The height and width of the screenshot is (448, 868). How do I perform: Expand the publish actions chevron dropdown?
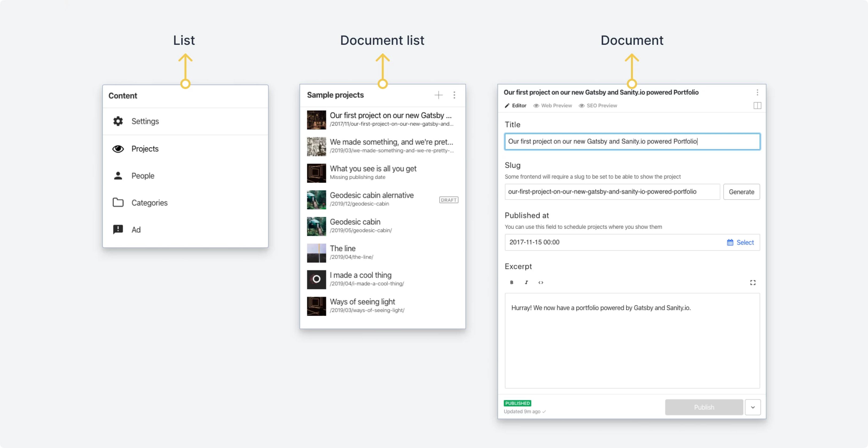(753, 407)
